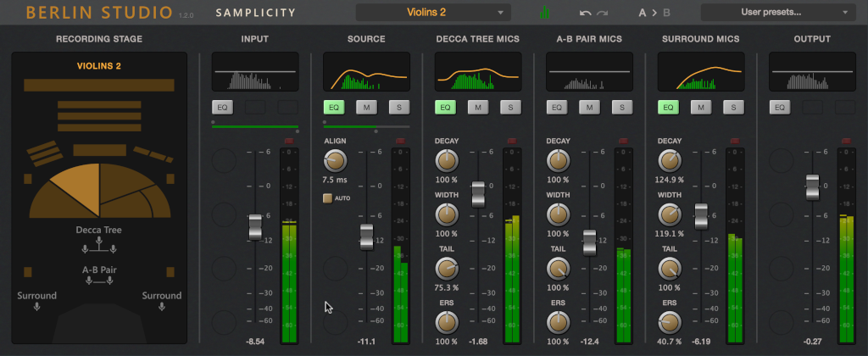This screenshot has width=868, height=356.
Task: Click the undo arrow icon
Action: pyautogui.click(x=585, y=13)
